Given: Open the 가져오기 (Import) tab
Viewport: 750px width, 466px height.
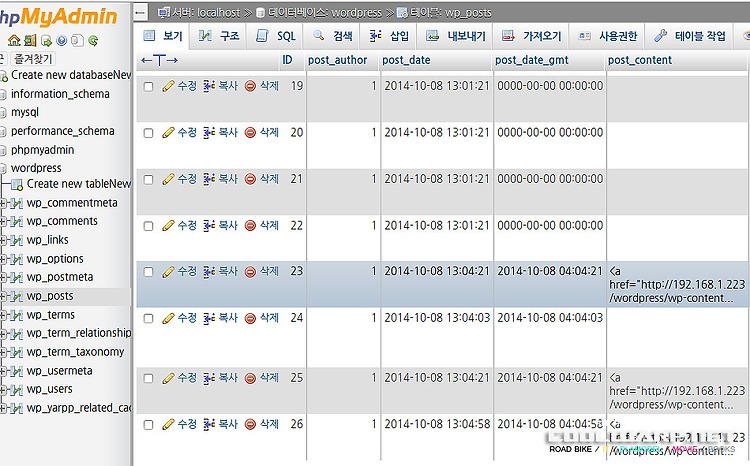Looking at the screenshot, I should point(531,36).
